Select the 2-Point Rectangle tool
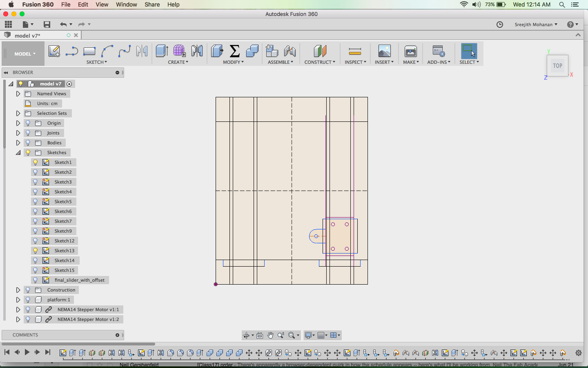 89,51
